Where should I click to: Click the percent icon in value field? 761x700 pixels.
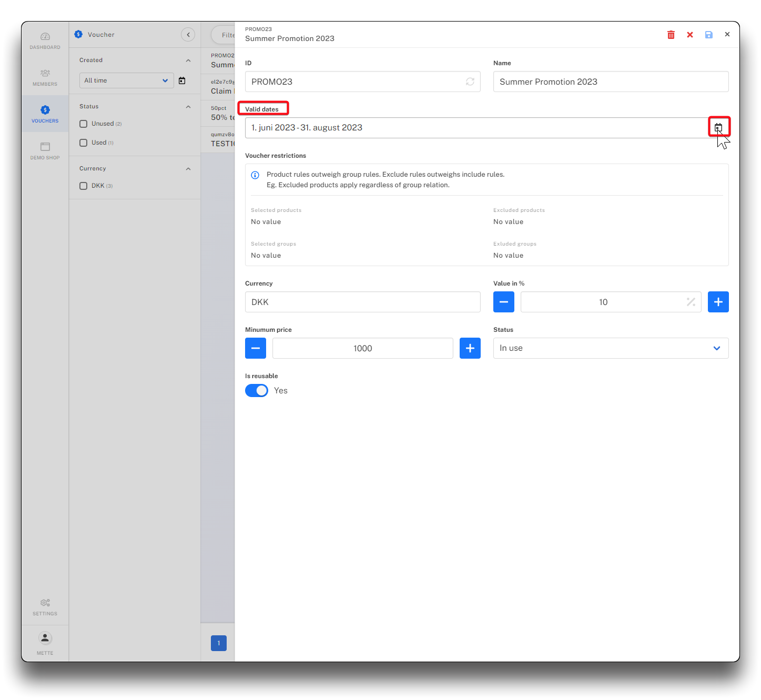point(691,302)
